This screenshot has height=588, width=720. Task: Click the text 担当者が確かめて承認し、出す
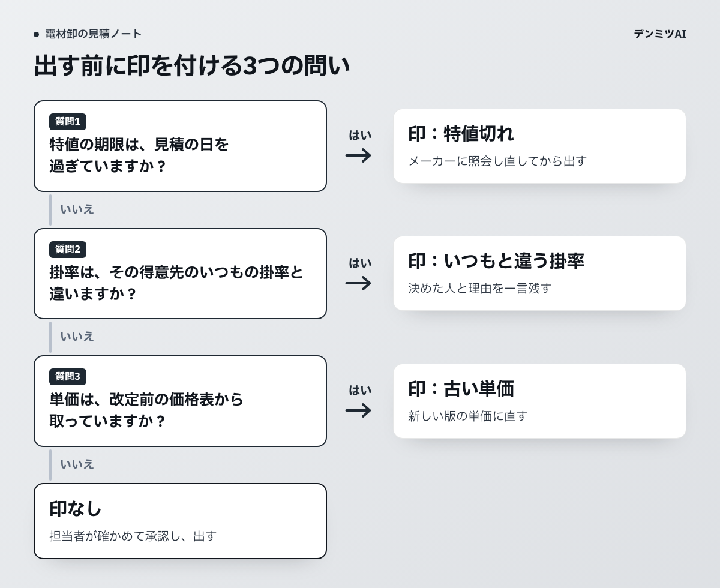pyautogui.click(x=133, y=536)
